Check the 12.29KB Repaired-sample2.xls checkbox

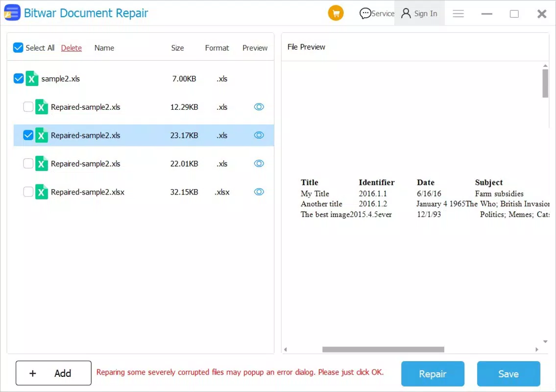pyautogui.click(x=28, y=107)
